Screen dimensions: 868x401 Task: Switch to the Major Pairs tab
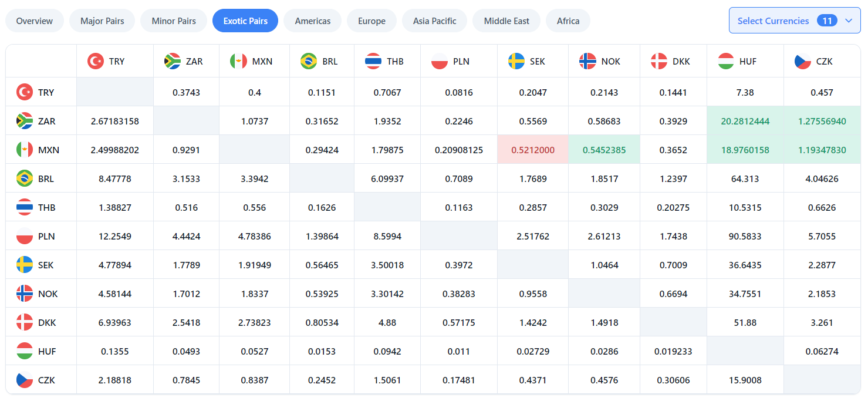pyautogui.click(x=102, y=20)
